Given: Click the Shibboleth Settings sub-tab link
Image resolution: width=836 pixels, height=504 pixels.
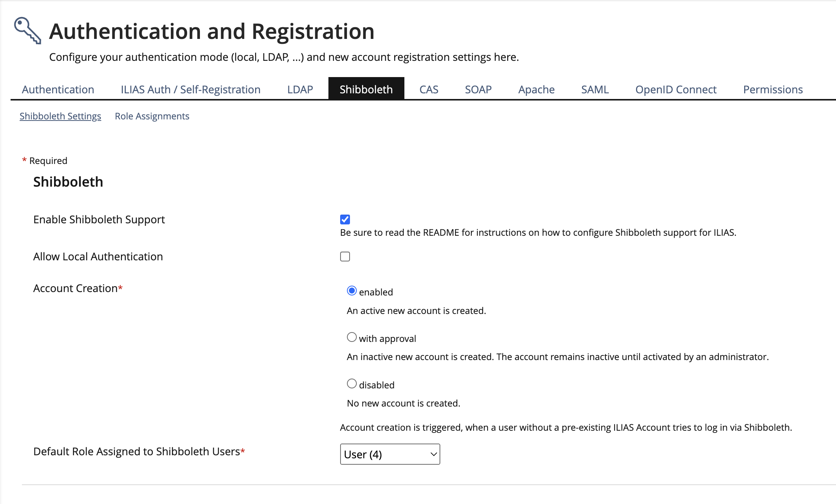Looking at the screenshot, I should point(60,116).
